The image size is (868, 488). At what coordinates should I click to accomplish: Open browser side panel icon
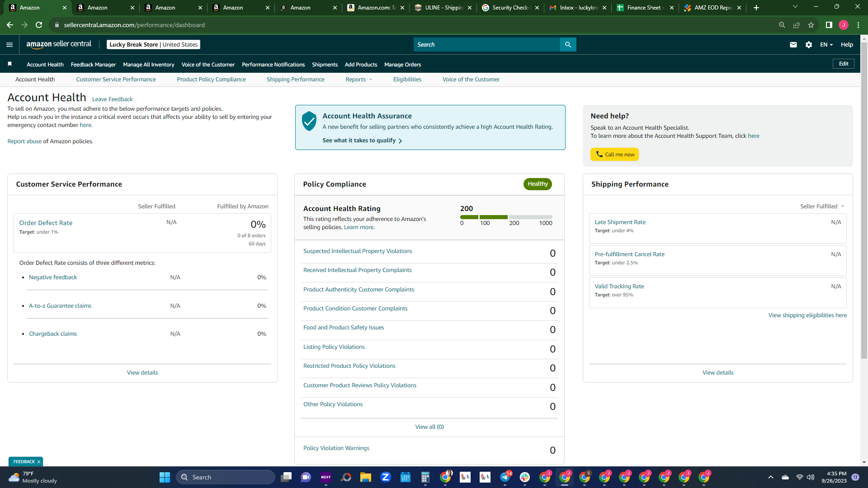[x=829, y=25]
